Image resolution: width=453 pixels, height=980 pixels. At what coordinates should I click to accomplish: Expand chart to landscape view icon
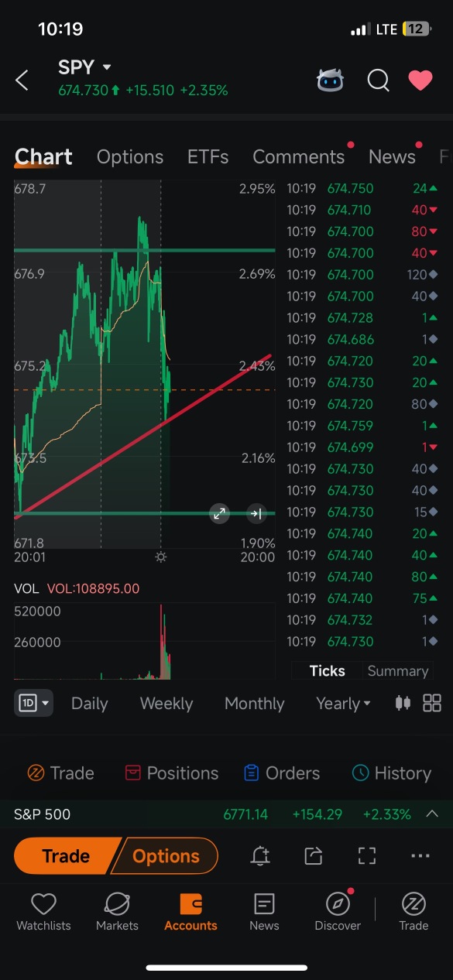tap(220, 513)
